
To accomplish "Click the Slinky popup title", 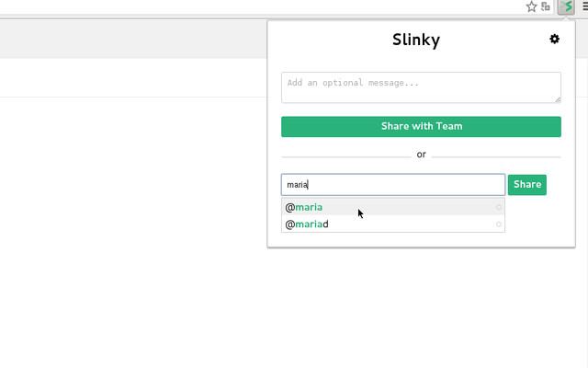I will (416, 40).
